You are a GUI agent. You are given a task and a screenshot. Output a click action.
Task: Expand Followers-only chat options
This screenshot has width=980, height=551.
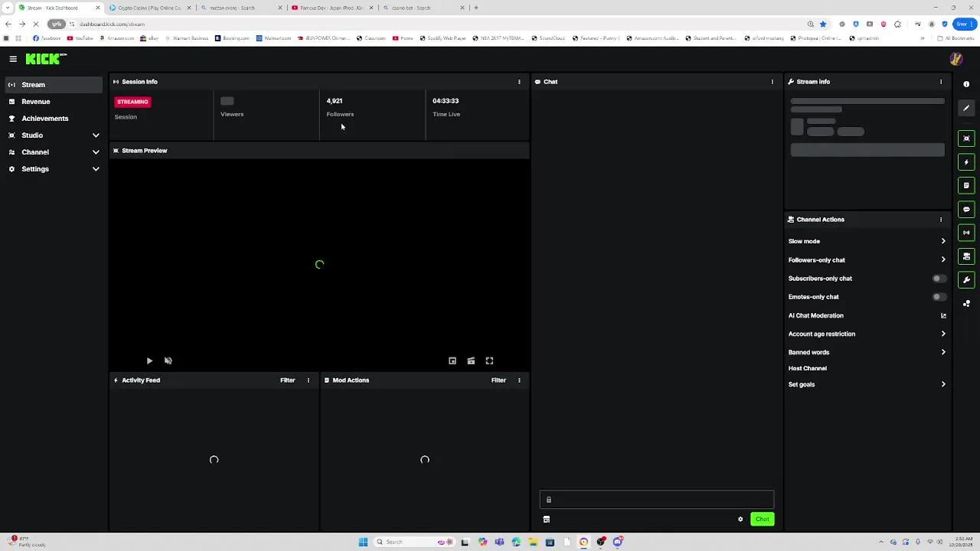click(x=943, y=260)
